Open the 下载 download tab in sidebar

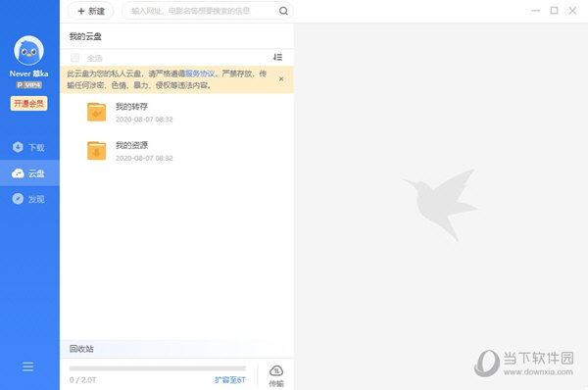(x=29, y=147)
